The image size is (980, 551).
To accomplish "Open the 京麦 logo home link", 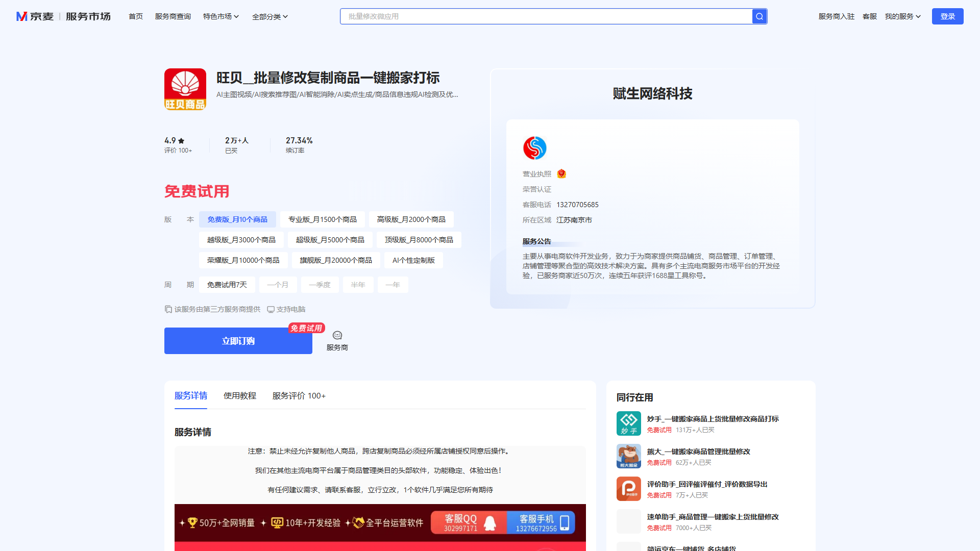I will pos(35,16).
